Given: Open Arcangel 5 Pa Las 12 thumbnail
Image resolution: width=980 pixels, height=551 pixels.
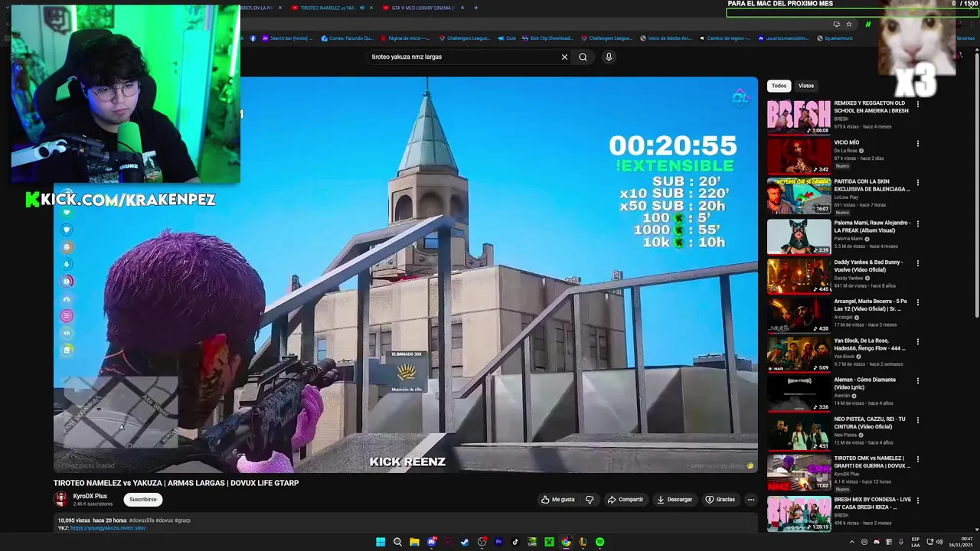Looking at the screenshot, I should pyautogui.click(x=799, y=315).
